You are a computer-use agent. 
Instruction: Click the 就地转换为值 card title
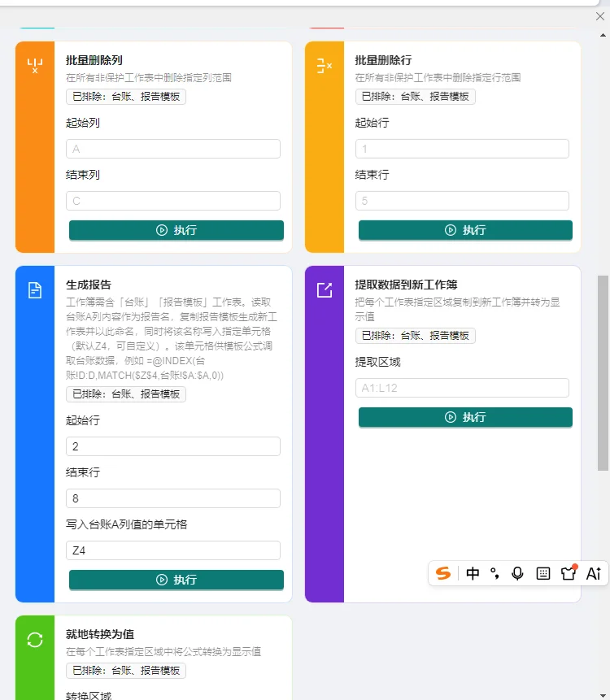100,634
